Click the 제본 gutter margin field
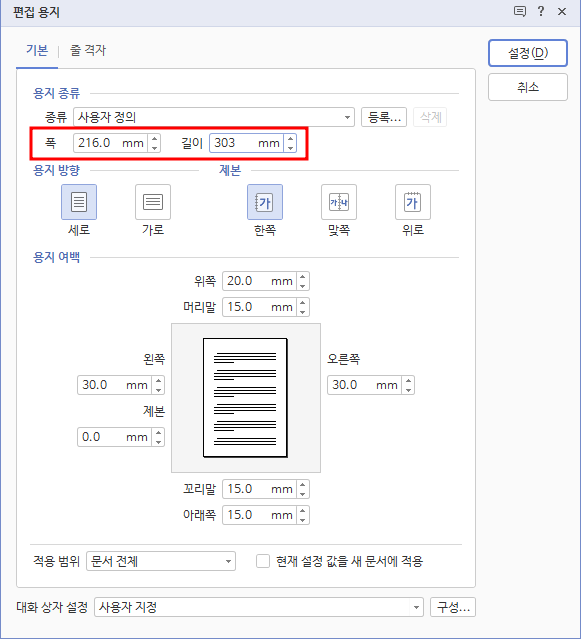This screenshot has width=581, height=640. [114, 437]
